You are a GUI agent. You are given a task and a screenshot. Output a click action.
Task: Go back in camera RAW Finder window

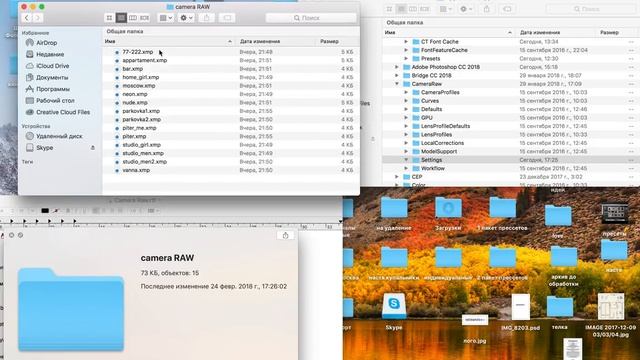point(27,18)
